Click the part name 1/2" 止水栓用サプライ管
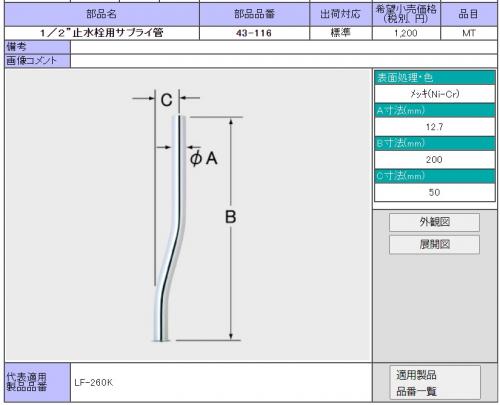Image resolution: width=500 pixels, height=405 pixels. click(102, 33)
